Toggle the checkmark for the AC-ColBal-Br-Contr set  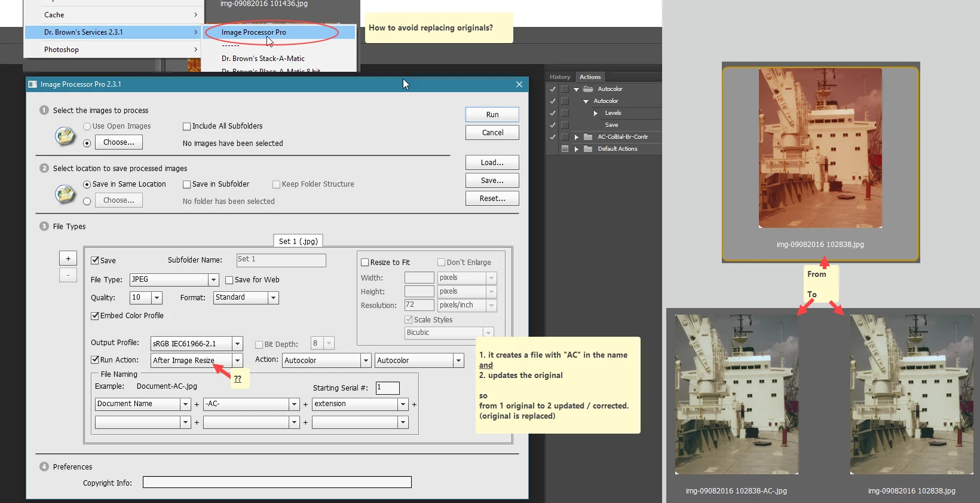point(553,137)
